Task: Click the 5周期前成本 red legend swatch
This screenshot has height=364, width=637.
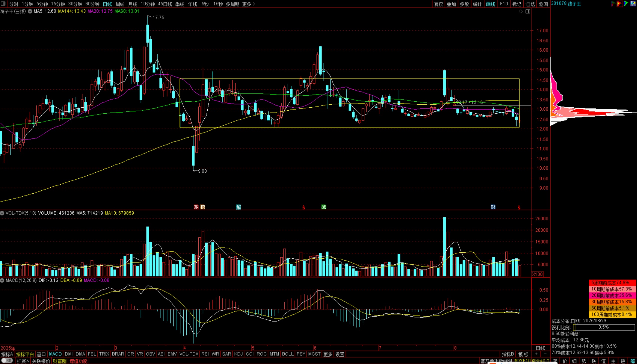Action: point(612,283)
